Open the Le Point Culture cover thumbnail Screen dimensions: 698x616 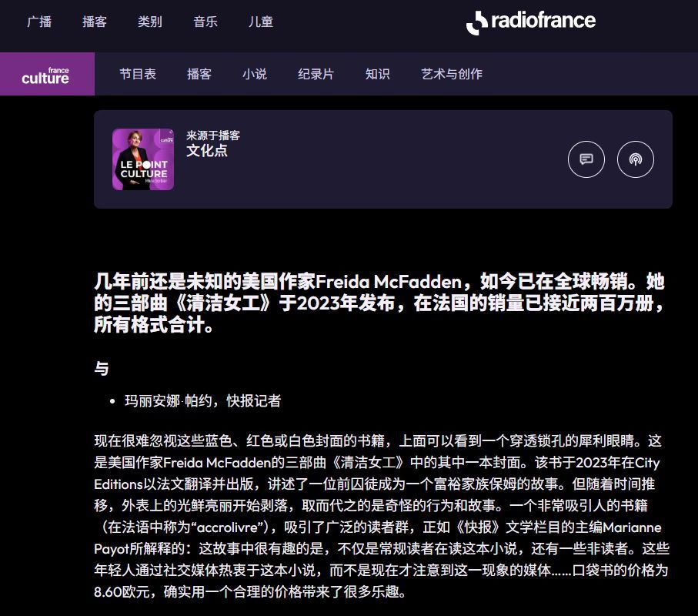coord(143,159)
